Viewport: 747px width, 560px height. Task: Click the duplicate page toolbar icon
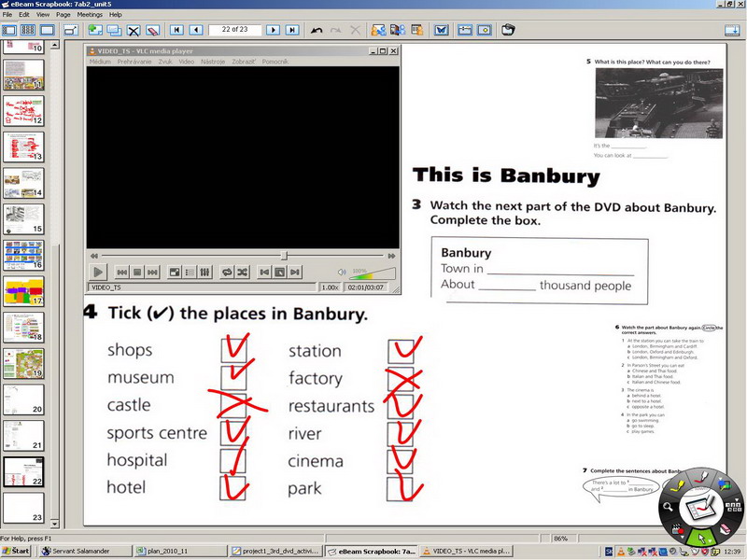tap(114, 30)
